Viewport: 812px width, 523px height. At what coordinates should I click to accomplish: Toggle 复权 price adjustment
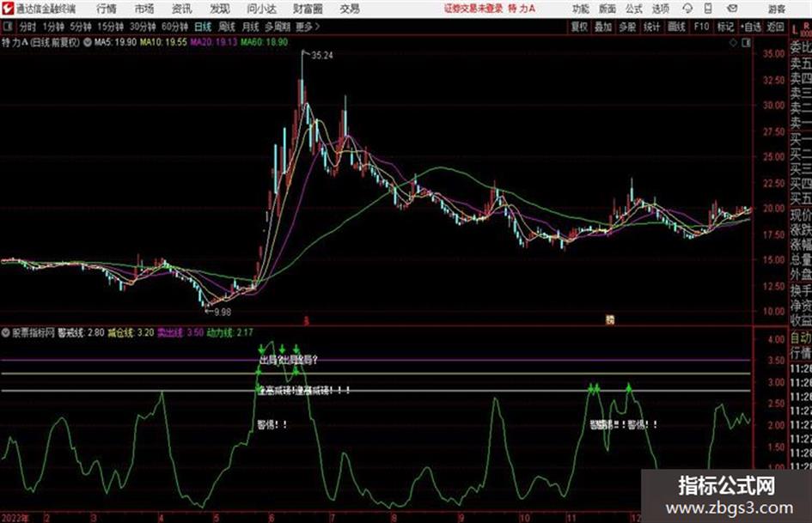coord(579,27)
